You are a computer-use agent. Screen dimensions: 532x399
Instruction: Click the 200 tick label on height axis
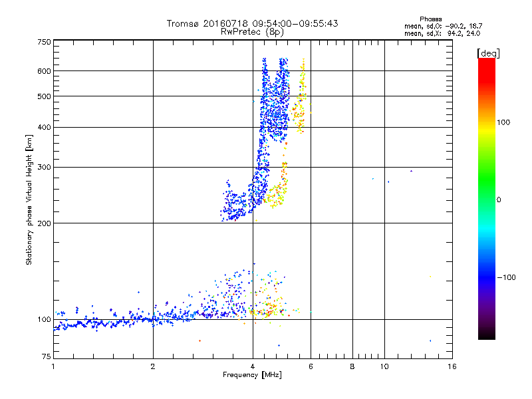pyautogui.click(x=44, y=223)
